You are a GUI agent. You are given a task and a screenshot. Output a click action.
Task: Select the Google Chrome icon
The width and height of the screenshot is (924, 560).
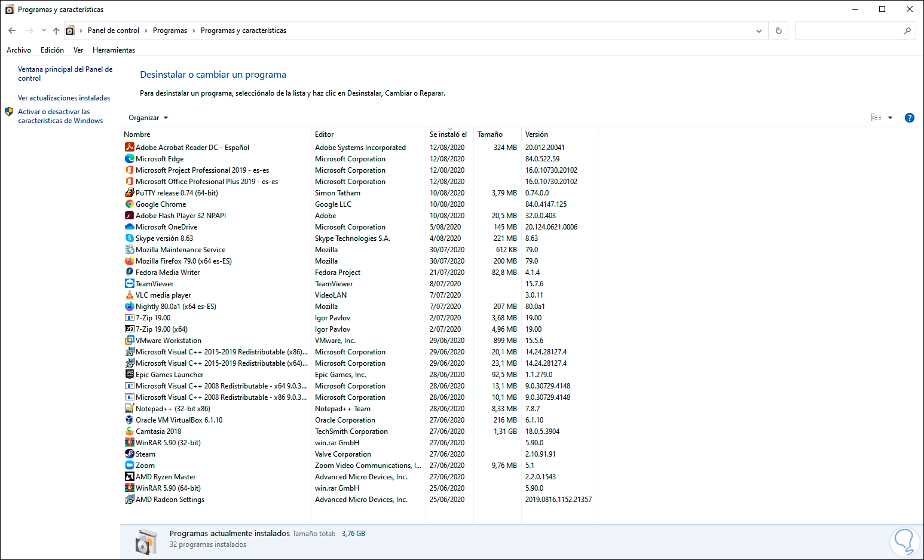coord(129,204)
